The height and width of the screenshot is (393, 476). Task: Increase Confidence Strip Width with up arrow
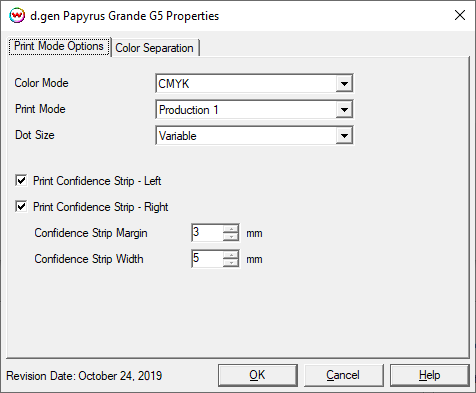(x=231, y=255)
